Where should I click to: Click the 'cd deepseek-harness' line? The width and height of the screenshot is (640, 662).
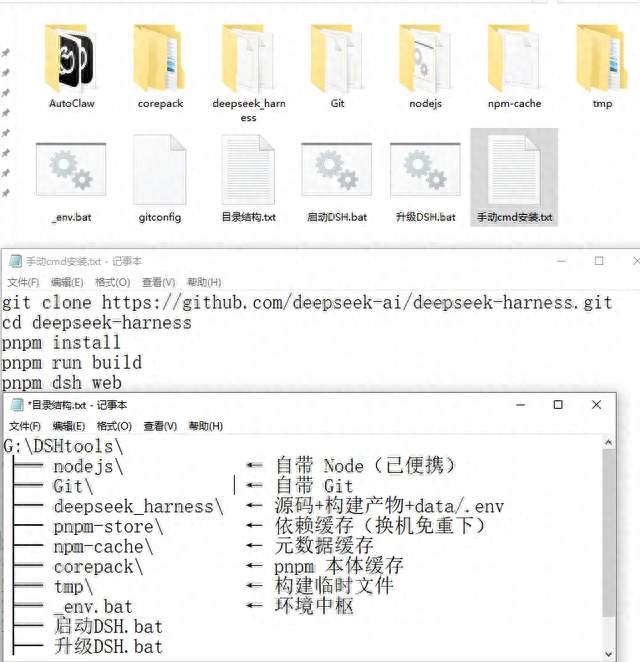click(97, 323)
